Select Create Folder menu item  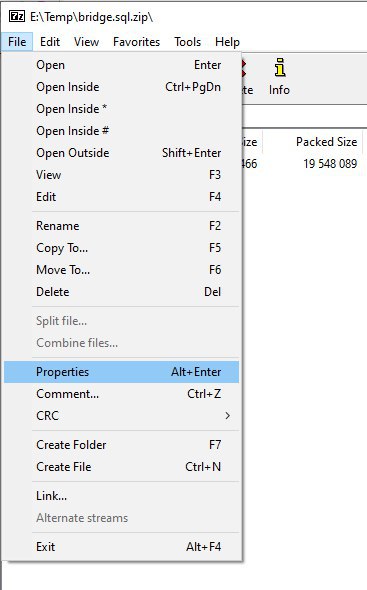[122, 445]
